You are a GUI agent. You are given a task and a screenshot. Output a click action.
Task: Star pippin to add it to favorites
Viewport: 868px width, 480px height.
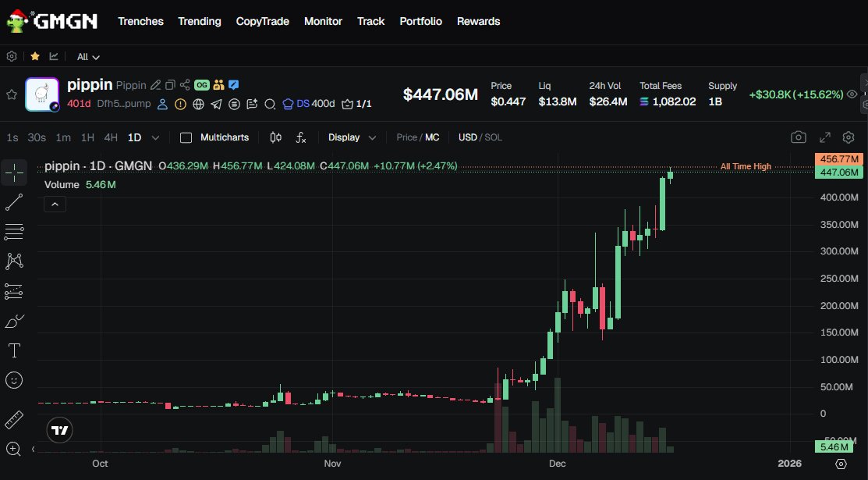12,94
